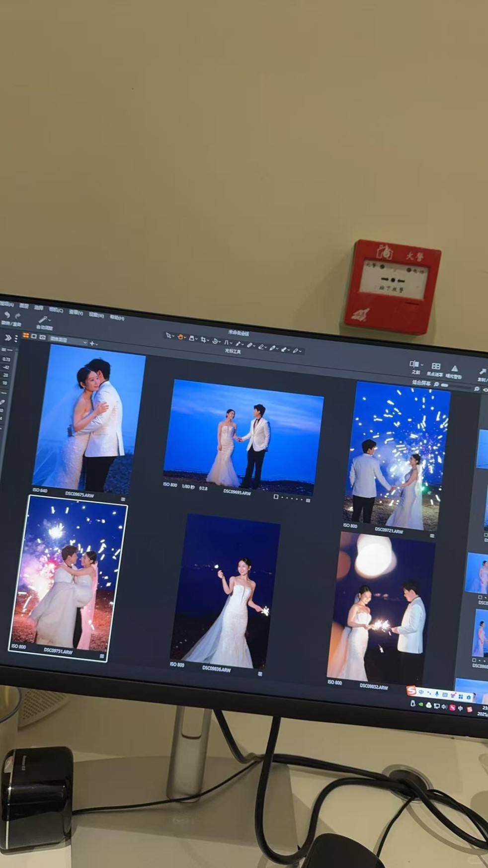Expand the double-chevron panel toggle
This screenshot has height=868, width=488.
coord(8,337)
